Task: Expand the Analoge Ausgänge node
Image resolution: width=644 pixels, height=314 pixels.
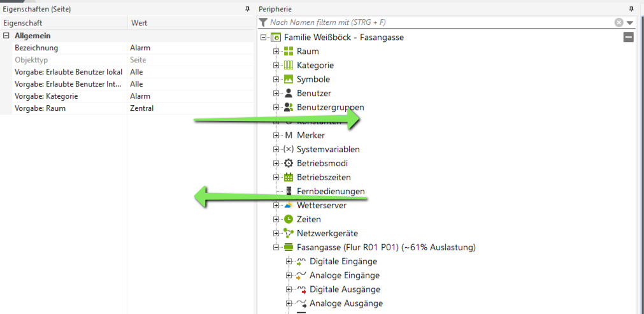Action: click(x=289, y=303)
